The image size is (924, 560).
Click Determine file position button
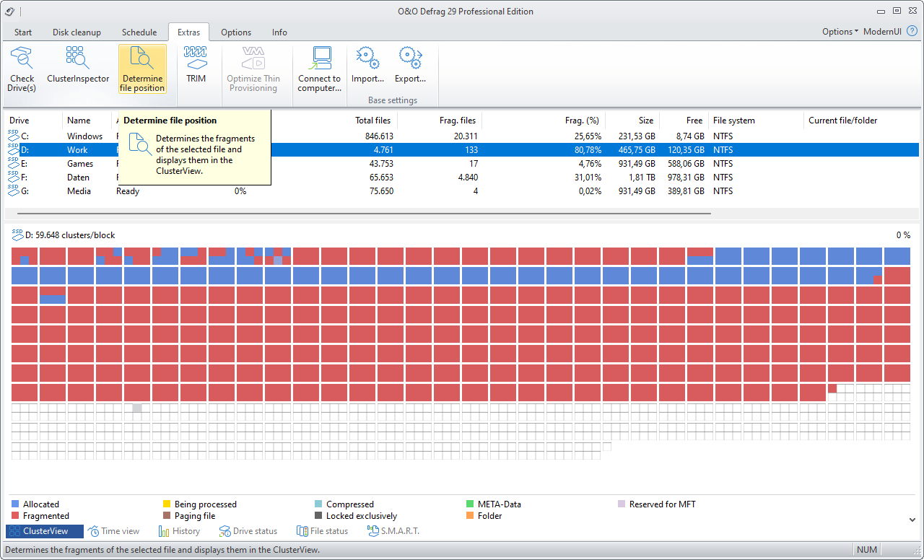(142, 69)
